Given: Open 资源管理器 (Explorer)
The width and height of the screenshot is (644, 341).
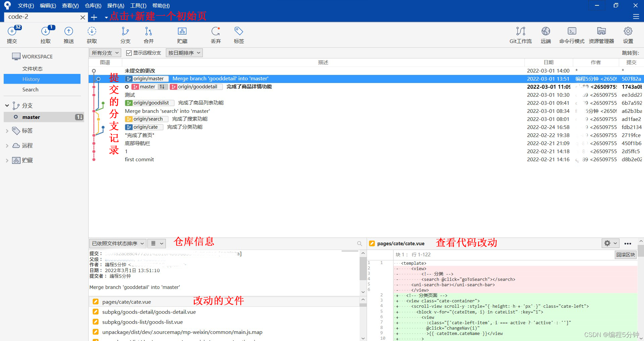Looking at the screenshot, I should [x=601, y=34].
